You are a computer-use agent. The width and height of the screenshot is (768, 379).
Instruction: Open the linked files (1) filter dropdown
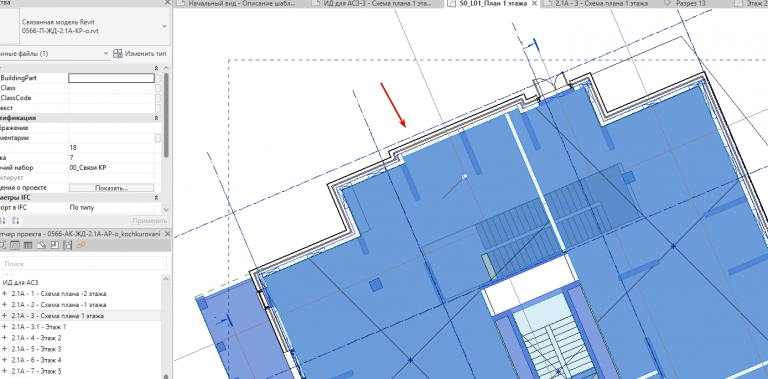pos(106,53)
